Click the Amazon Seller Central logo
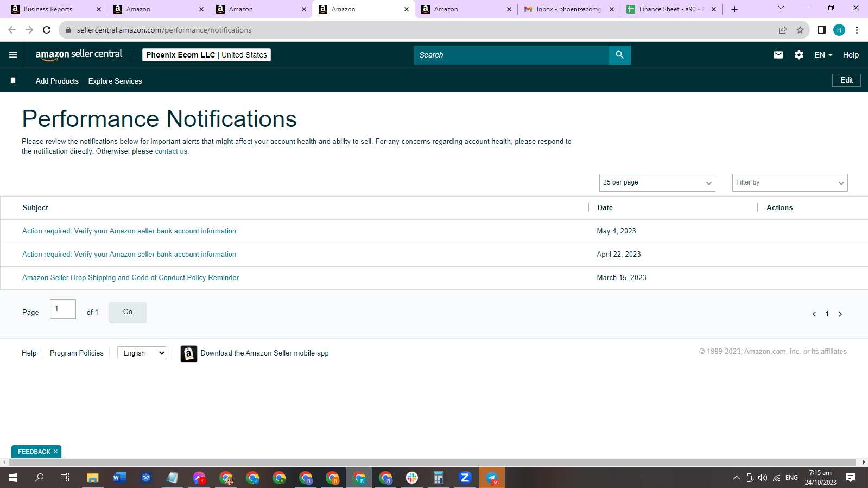 point(79,54)
